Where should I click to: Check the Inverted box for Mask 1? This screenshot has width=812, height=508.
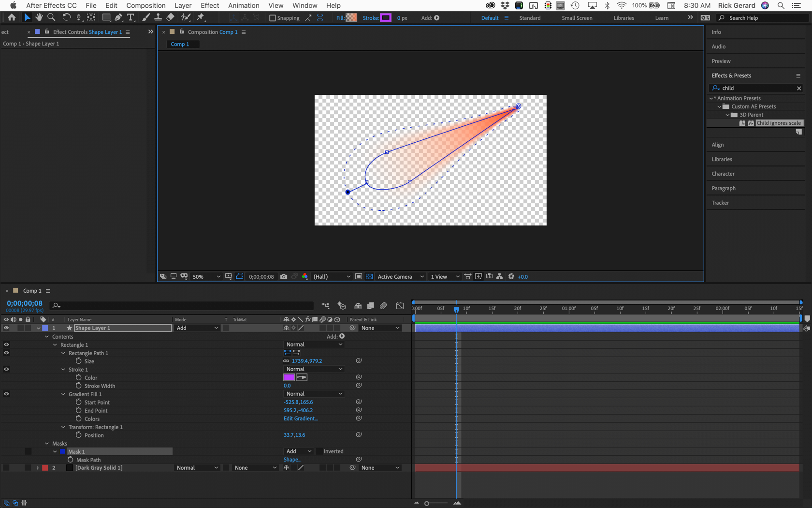(319, 451)
